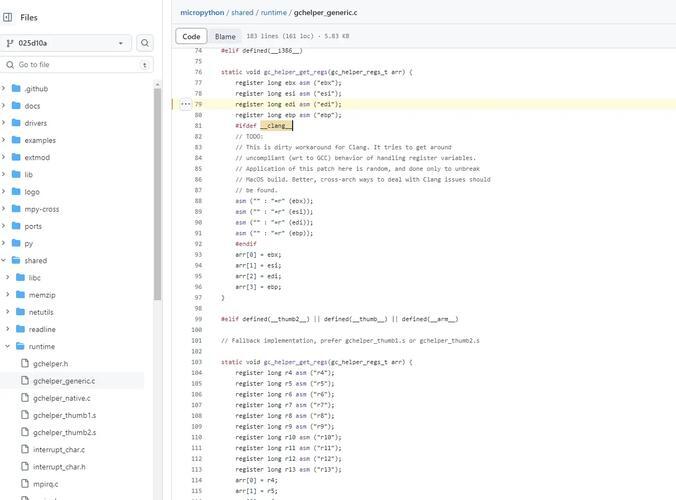Open the examples folder

(40, 141)
